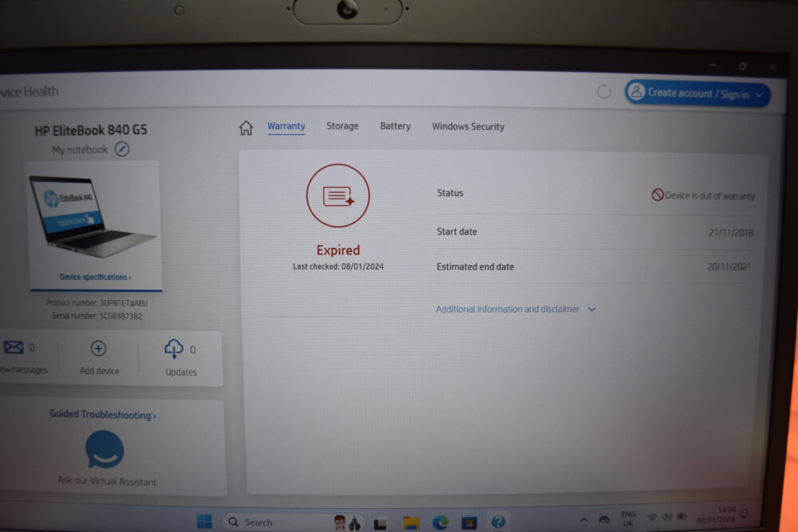
Task: Click the search highlight image in the taskbar
Action: [346, 522]
